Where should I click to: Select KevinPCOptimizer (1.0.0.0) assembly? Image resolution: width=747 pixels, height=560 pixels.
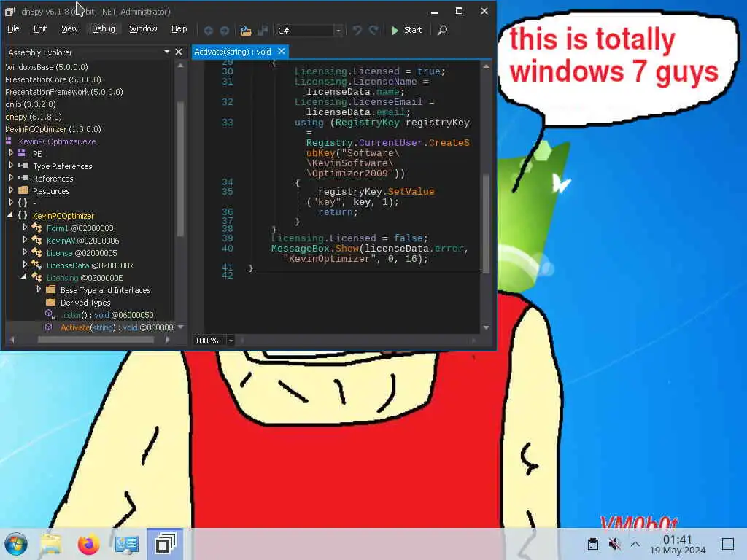pyautogui.click(x=53, y=129)
